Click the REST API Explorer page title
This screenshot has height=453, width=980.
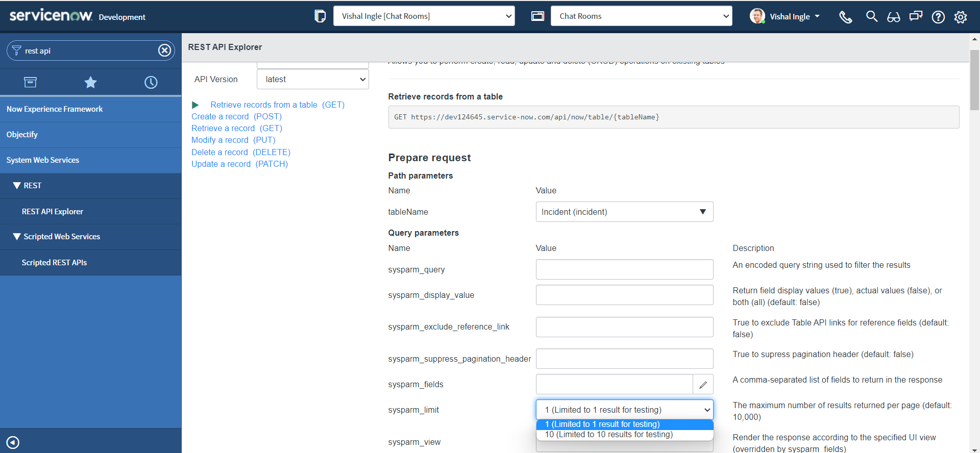point(225,47)
